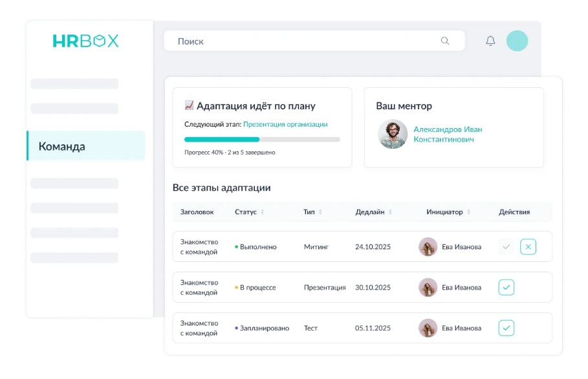The image size is (588, 379).
Task: Open the Презентация организации link
Action: click(285, 124)
